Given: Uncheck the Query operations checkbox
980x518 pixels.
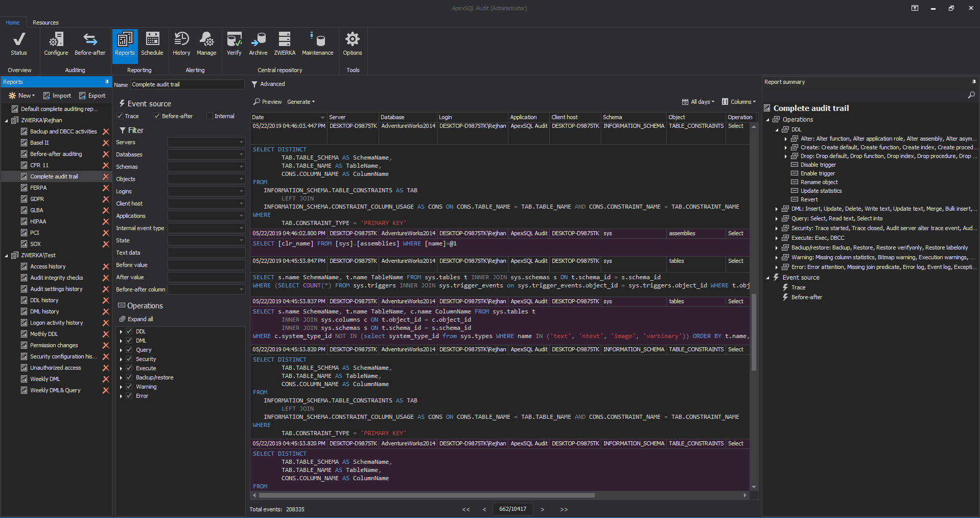Looking at the screenshot, I should click(x=129, y=350).
